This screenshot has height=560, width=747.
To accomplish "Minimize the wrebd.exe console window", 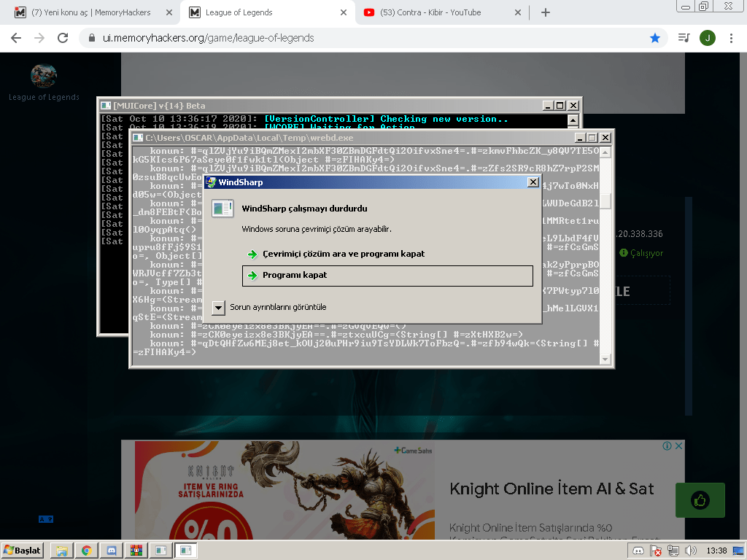I will [x=580, y=138].
